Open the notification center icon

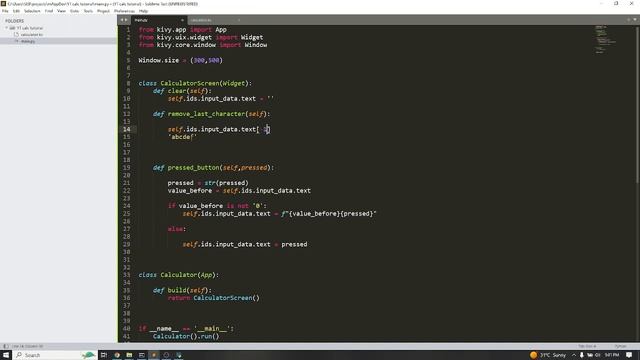pos(629,355)
